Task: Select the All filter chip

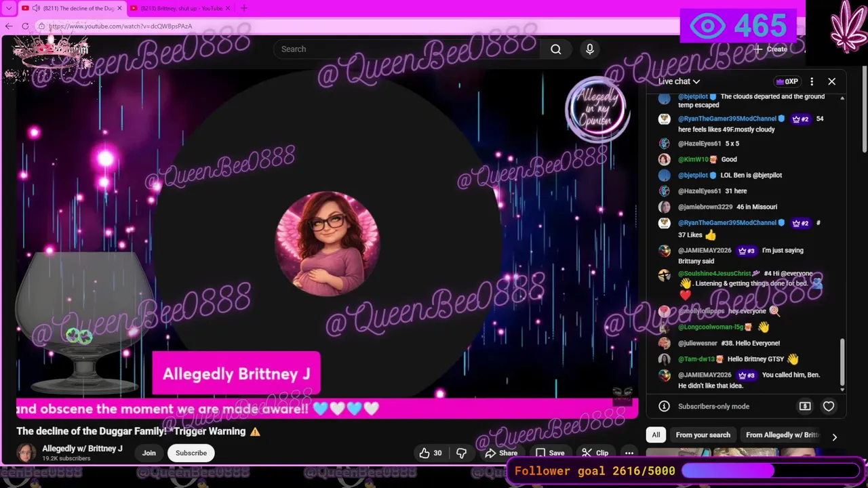Action: [x=656, y=435]
